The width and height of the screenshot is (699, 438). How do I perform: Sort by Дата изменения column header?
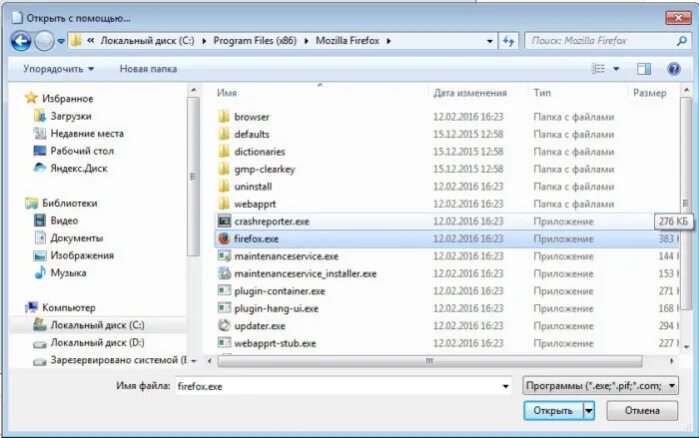(x=470, y=93)
